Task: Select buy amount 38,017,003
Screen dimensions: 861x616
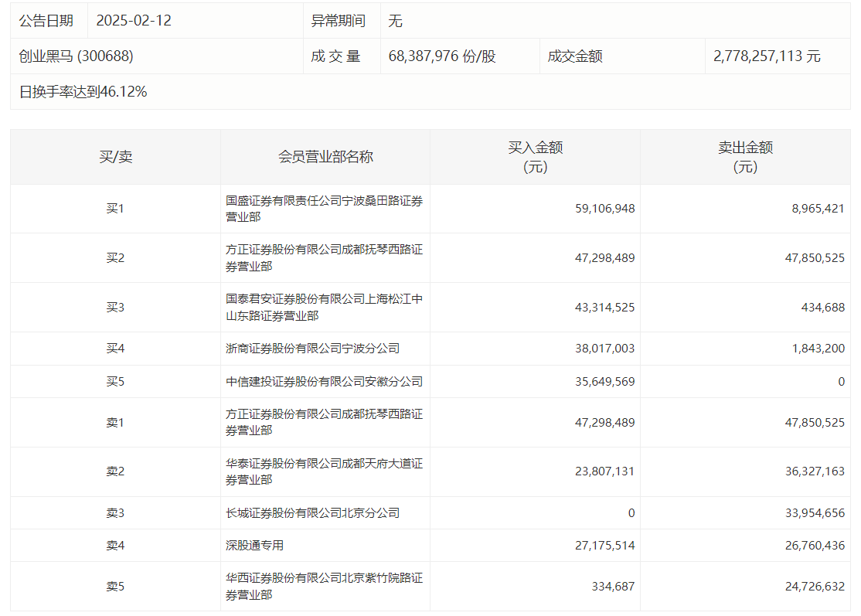Action: point(604,349)
